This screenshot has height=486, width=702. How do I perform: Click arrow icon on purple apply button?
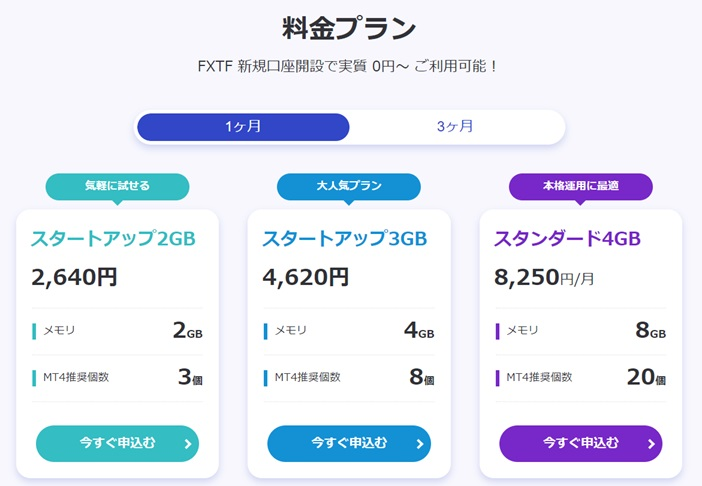(651, 444)
